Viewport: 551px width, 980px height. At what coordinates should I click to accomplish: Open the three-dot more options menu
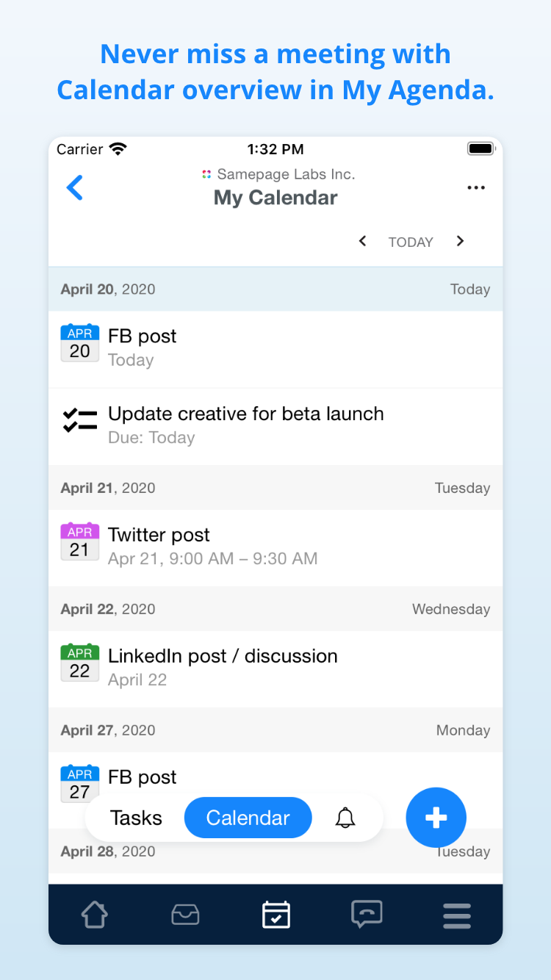(476, 188)
